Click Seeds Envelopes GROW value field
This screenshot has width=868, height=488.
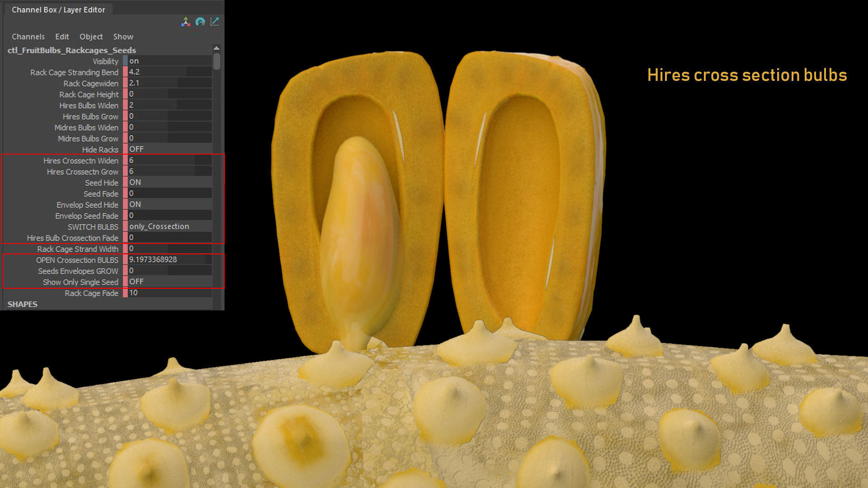(x=170, y=271)
